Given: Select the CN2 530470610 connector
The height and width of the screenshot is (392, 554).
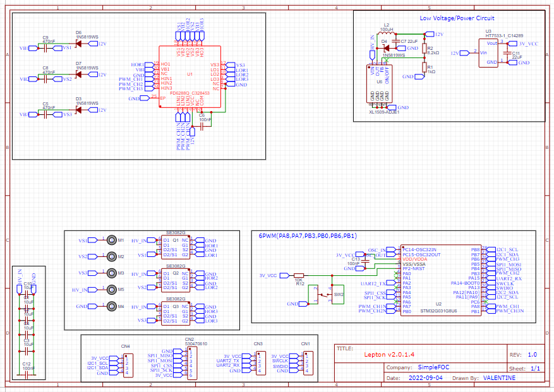Looking at the screenshot, I should tap(192, 364).
